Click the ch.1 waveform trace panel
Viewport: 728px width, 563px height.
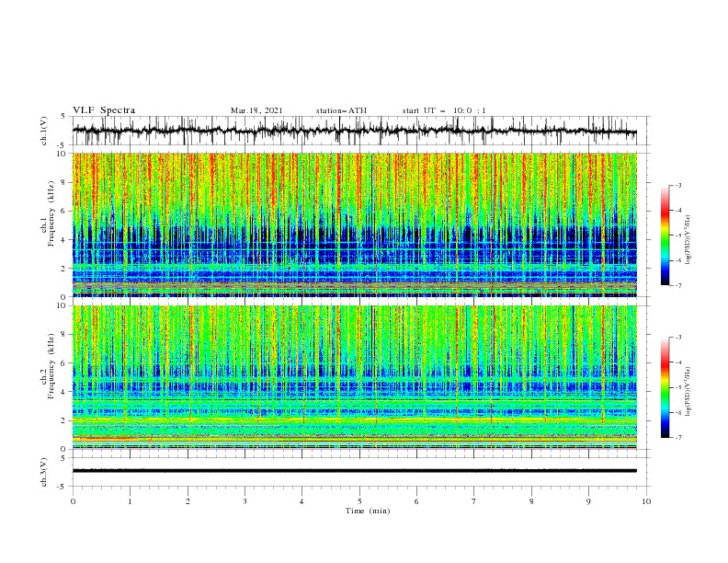coord(361,131)
